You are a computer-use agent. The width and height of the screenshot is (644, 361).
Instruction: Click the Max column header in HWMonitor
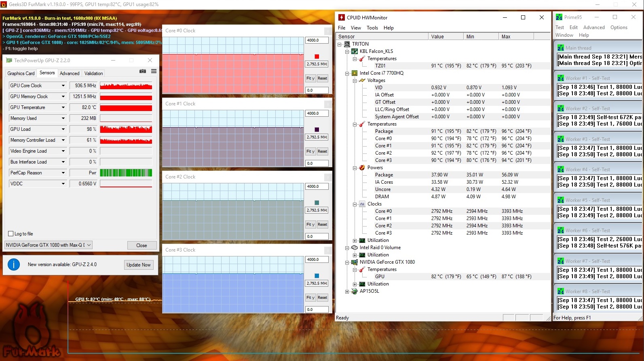[516, 37]
